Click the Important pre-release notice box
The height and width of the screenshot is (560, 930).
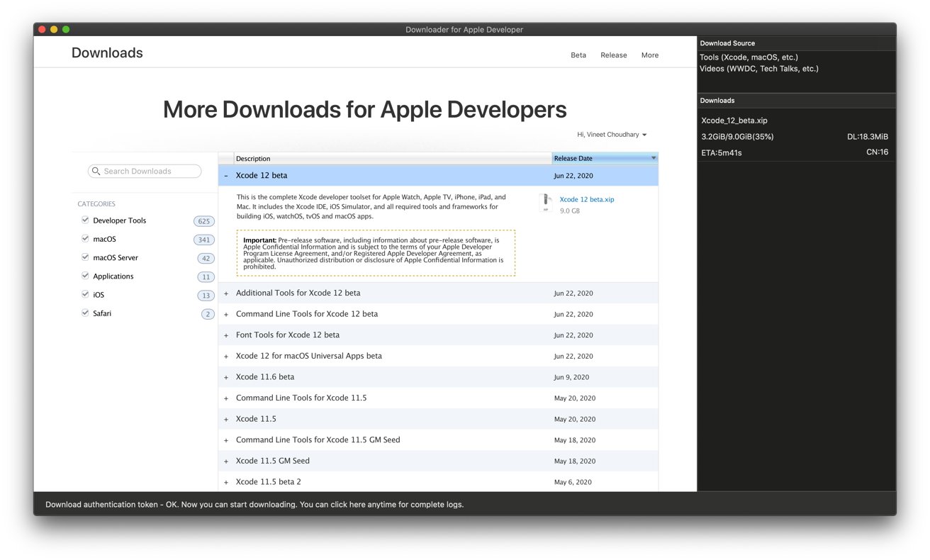376,253
